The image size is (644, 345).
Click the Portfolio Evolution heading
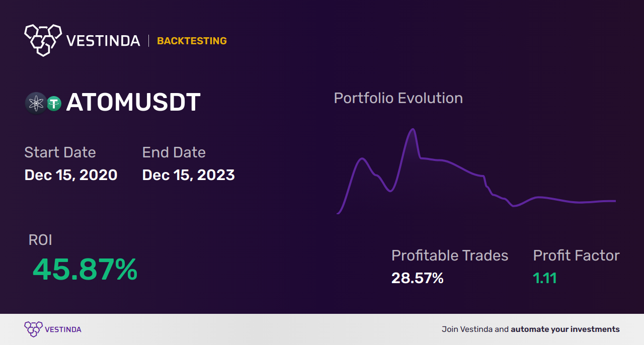398,98
